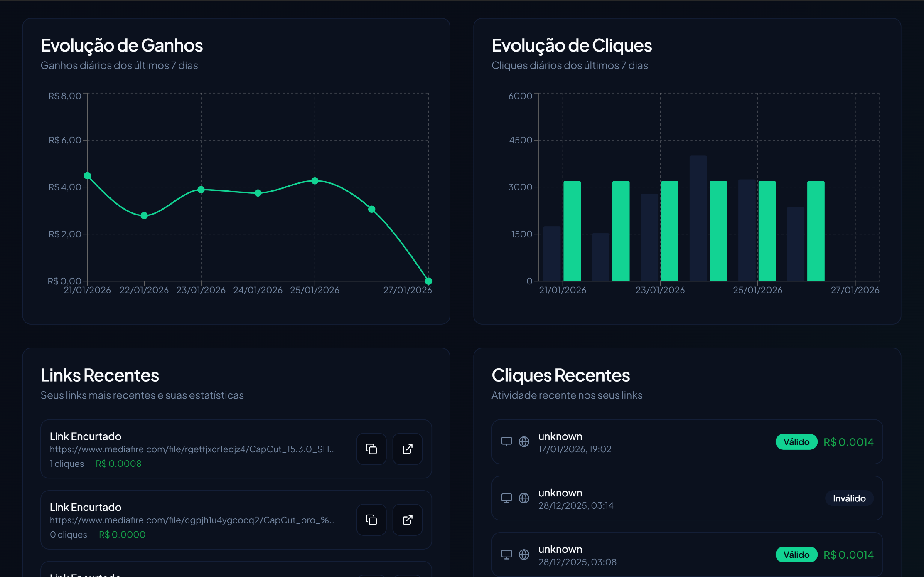Open CapCut_pro link externally
The height and width of the screenshot is (577, 924).
[407, 520]
